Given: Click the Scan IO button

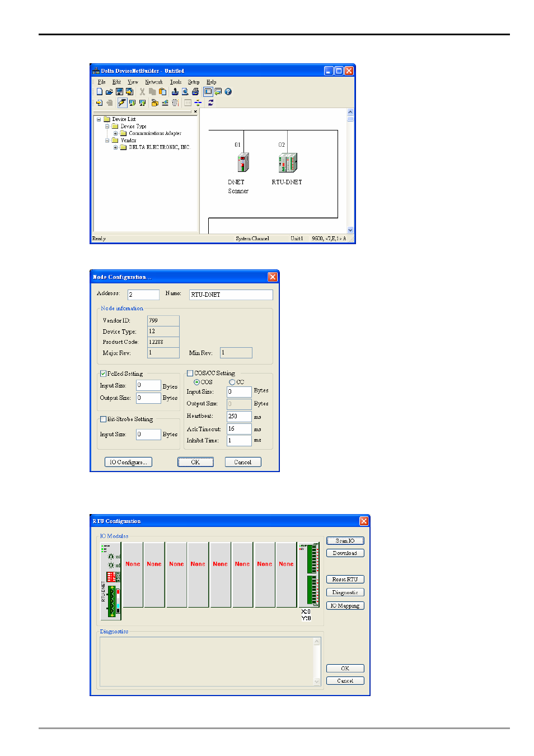Looking at the screenshot, I should click(345, 540).
